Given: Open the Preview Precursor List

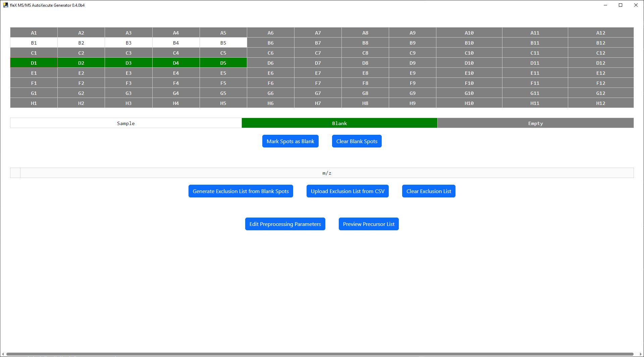Looking at the screenshot, I should (x=368, y=224).
